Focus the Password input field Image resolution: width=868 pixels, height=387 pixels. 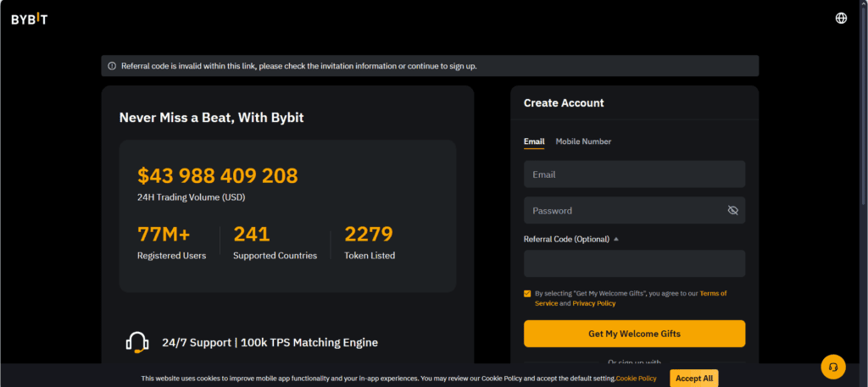click(x=623, y=210)
